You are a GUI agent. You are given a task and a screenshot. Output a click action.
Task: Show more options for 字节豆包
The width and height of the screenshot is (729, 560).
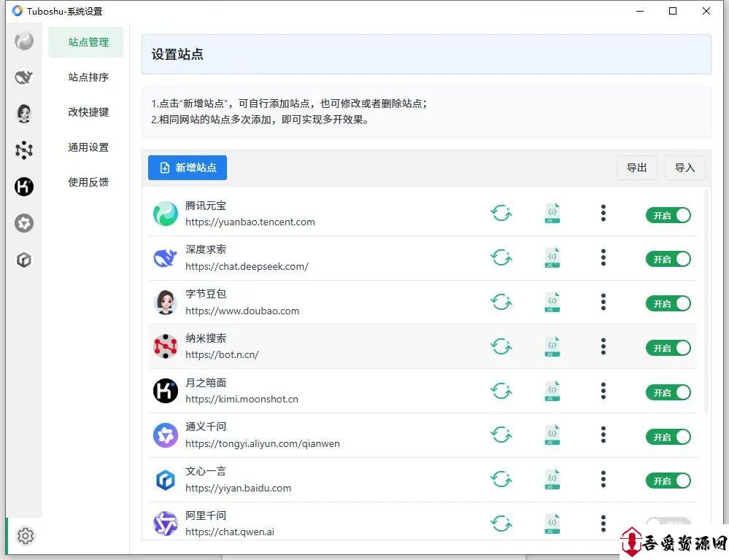pyautogui.click(x=603, y=302)
